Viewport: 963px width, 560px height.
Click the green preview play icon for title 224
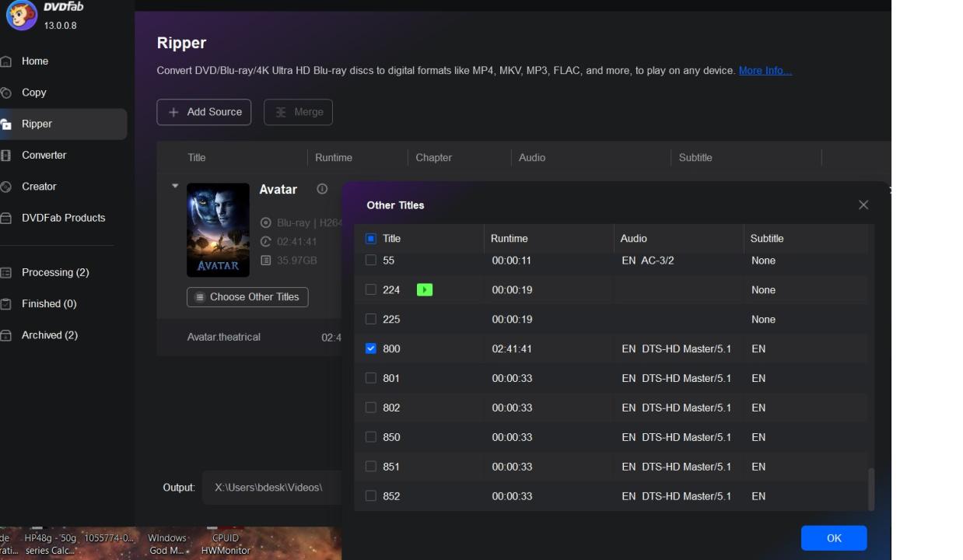(x=425, y=290)
